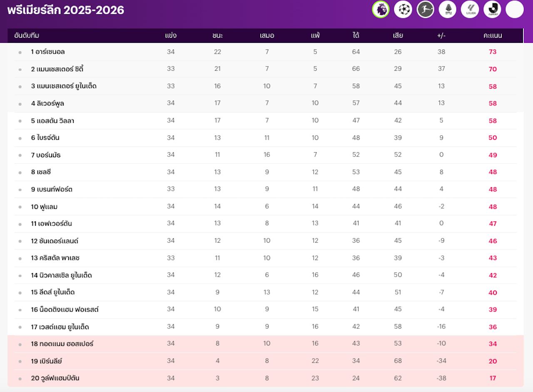Click the พรีเมียร์ลีก 2025-2026 title
The height and width of the screenshot is (392, 533).
[x=66, y=10]
